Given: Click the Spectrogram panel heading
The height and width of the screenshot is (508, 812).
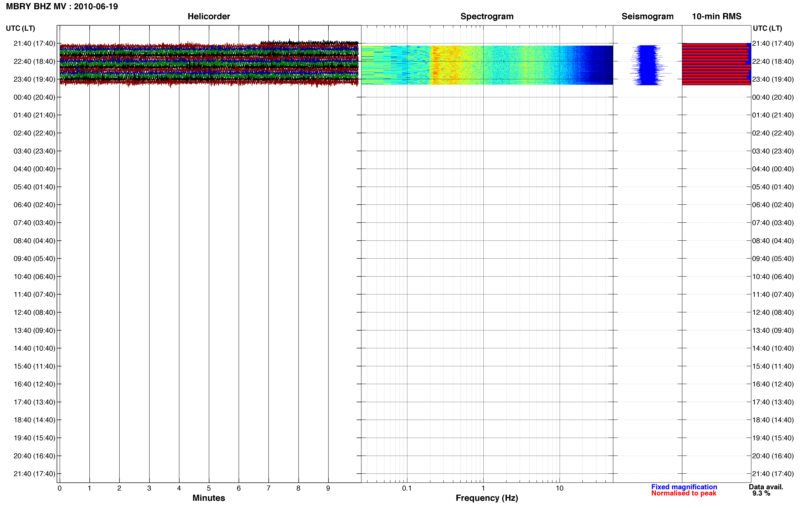Looking at the screenshot, I should point(487,16).
